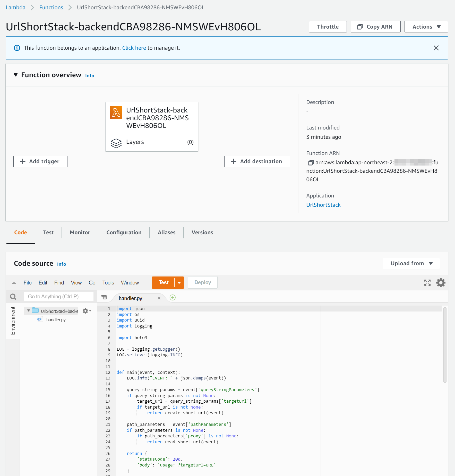Switch to the Monitor tab
The width and height of the screenshot is (455, 476).
[x=80, y=232]
